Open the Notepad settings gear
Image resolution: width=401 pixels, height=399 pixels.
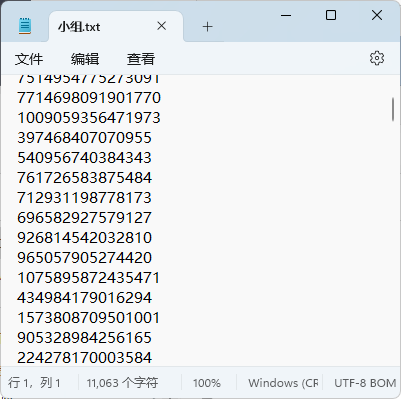click(377, 58)
